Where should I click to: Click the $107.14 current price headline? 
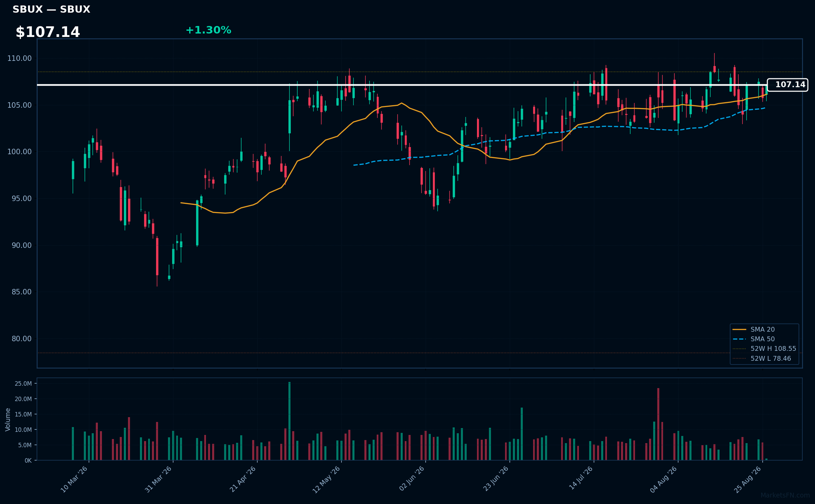pyautogui.click(x=48, y=32)
